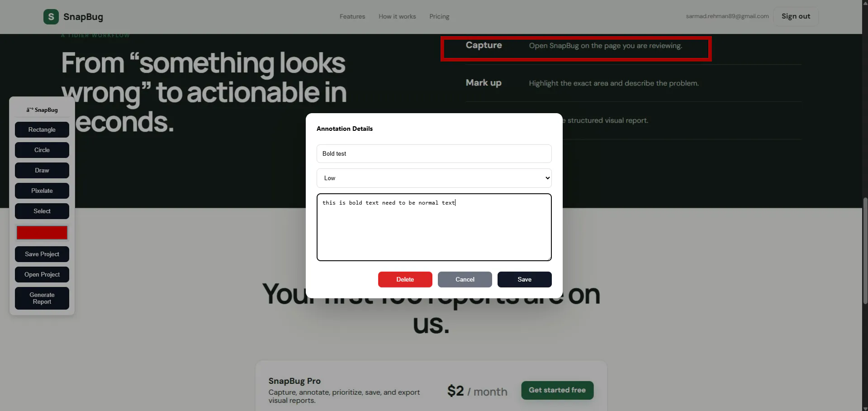
Task: Click the SnapBug brand name in the header
Action: (x=83, y=17)
